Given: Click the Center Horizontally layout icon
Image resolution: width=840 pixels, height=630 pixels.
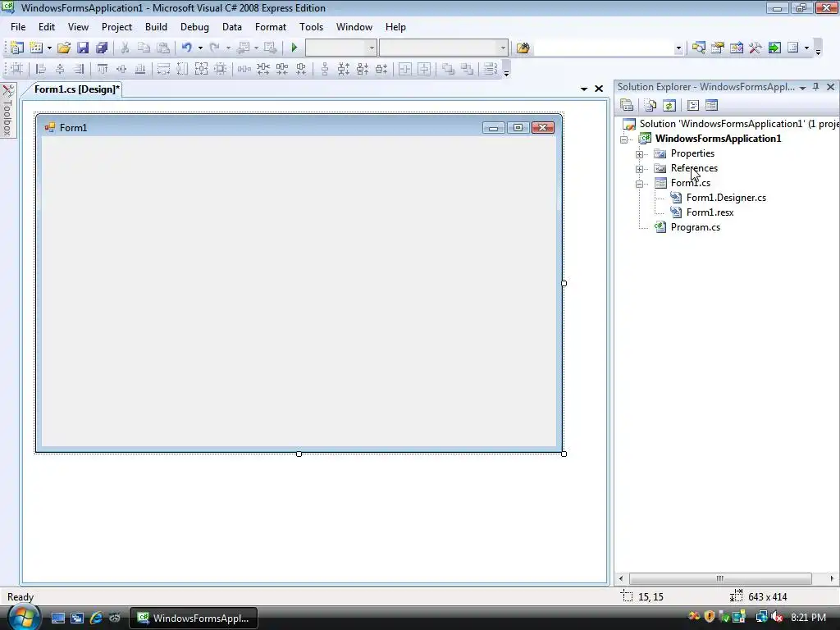Looking at the screenshot, I should coord(405,69).
